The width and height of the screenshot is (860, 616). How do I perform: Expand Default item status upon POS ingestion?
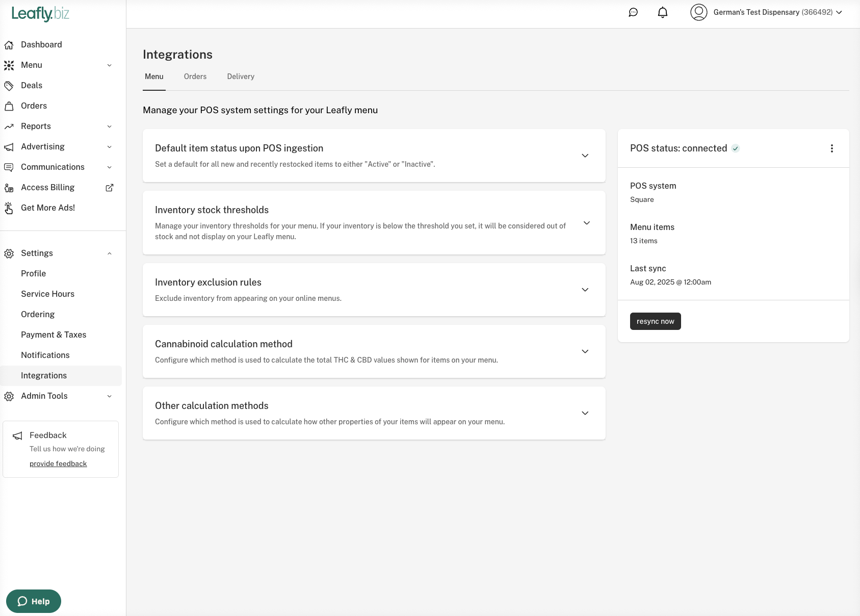click(585, 156)
